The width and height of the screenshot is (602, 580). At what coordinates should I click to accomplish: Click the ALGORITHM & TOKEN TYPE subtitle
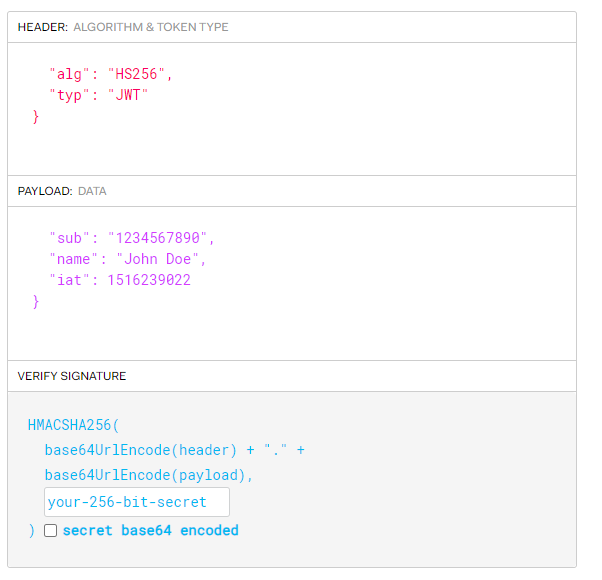(x=150, y=27)
